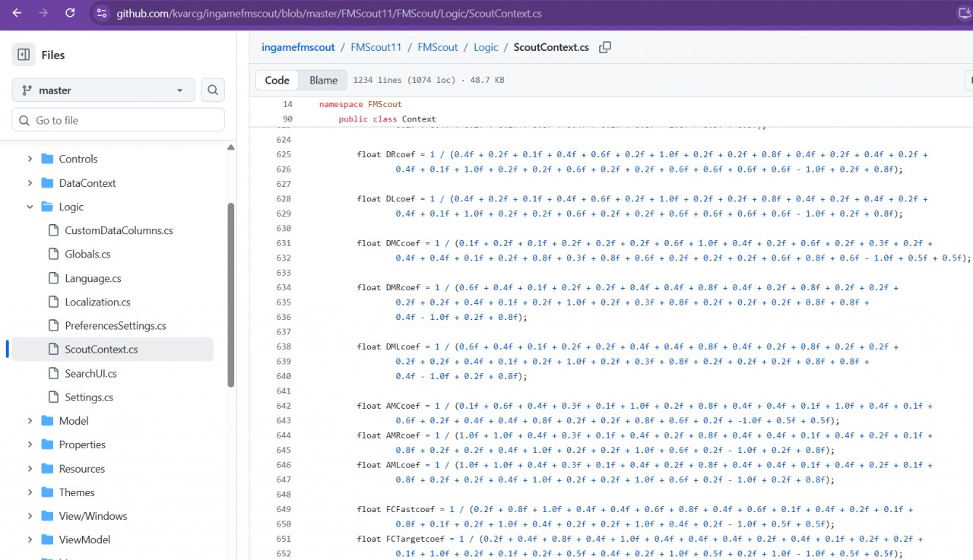The width and height of the screenshot is (973, 560).
Task: Focus the Go to file search field
Action: pos(119,120)
